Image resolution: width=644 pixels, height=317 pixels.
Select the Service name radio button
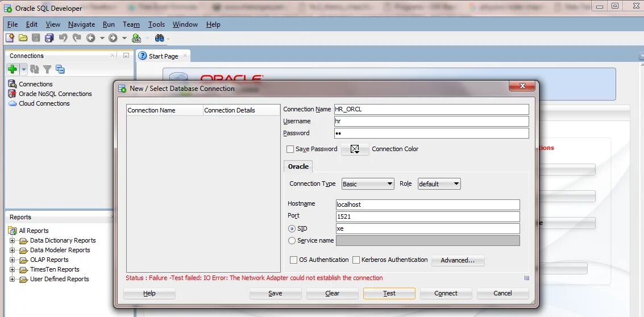click(292, 241)
